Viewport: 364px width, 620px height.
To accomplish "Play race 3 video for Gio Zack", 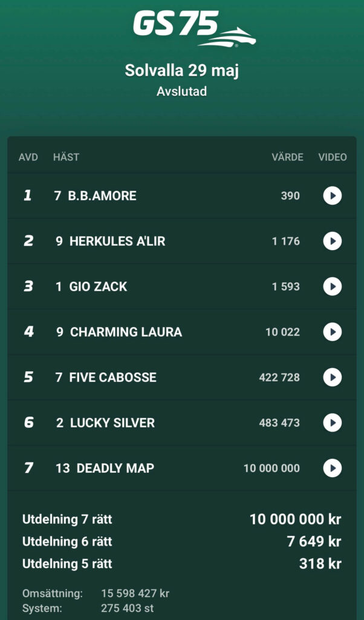I will pyautogui.click(x=333, y=286).
